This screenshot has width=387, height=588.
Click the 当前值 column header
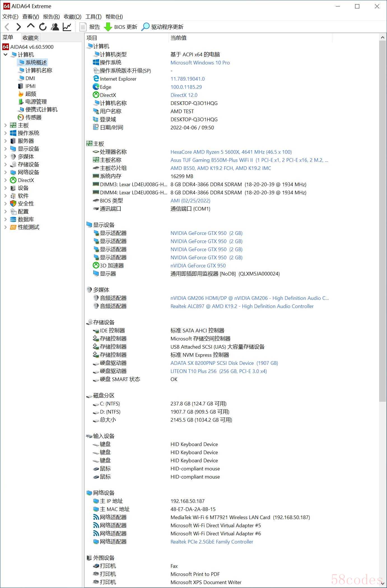(250, 38)
